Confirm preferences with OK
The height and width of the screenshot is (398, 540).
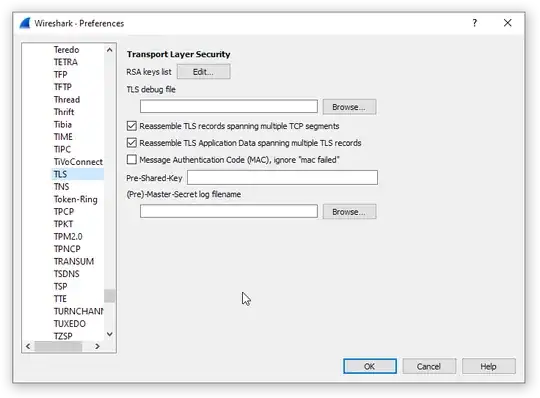pos(370,366)
